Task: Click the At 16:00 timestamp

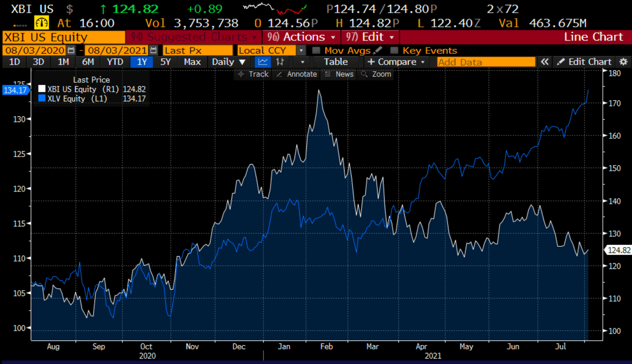Action: 86,23
